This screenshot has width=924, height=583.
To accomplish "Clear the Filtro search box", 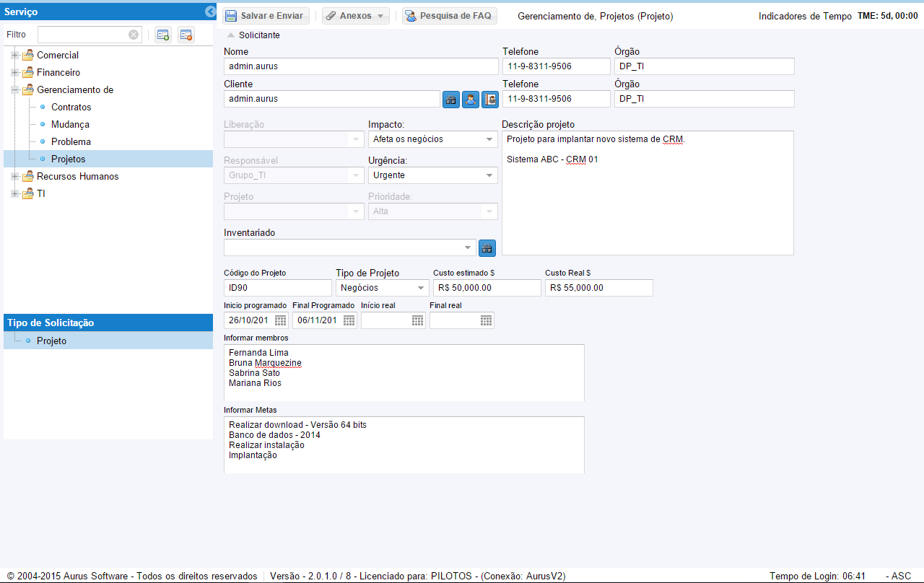I will (x=134, y=35).
